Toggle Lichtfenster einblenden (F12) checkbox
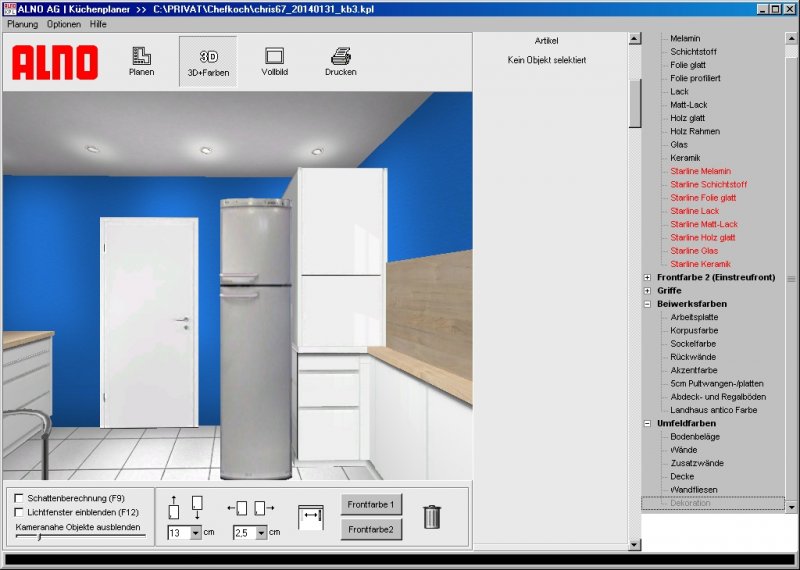 tap(19, 512)
